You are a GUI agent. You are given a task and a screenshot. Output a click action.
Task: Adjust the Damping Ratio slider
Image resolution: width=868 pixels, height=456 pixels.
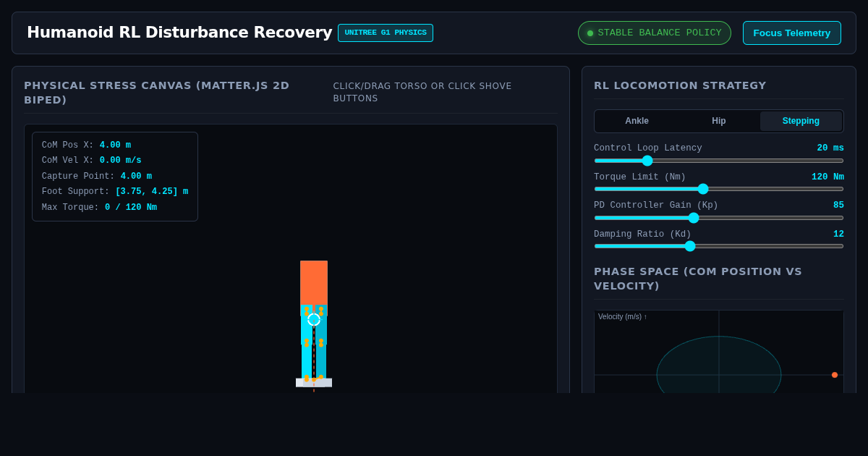(x=719, y=246)
